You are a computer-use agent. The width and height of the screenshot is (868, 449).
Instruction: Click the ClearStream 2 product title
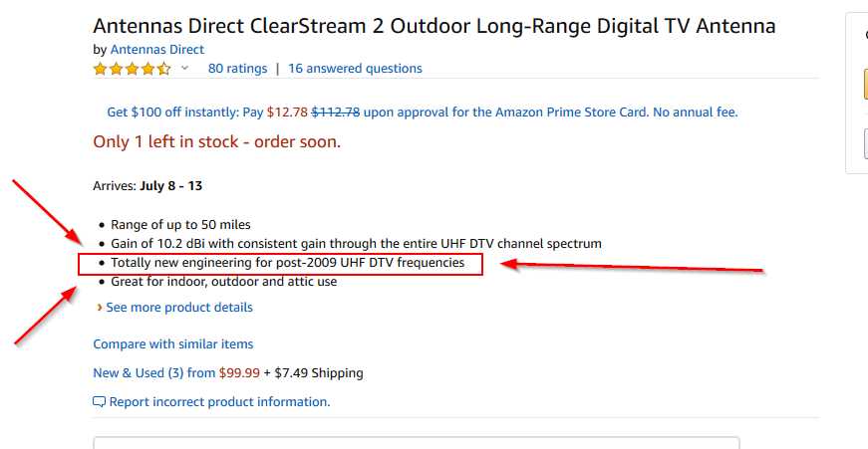(x=434, y=26)
